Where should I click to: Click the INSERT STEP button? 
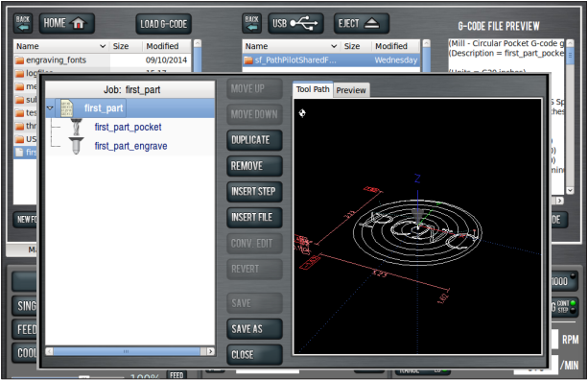[254, 191]
